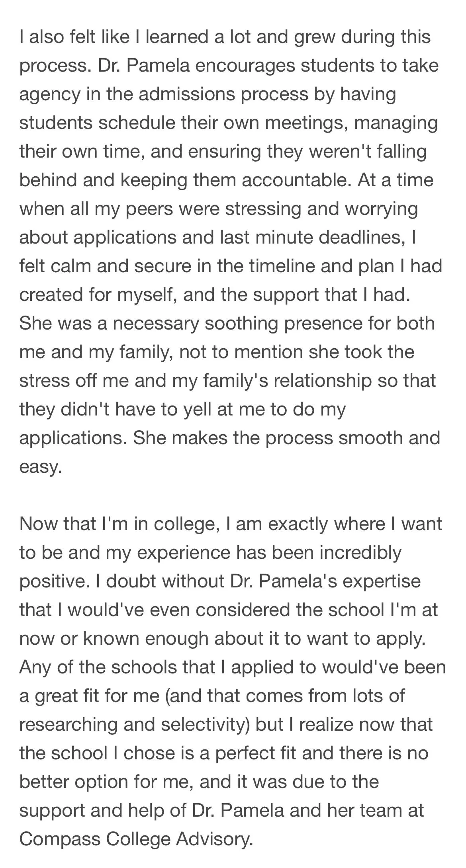Tap the single word "easy." ending the paragraph
This screenshot has height=868, width=466.
(41, 467)
